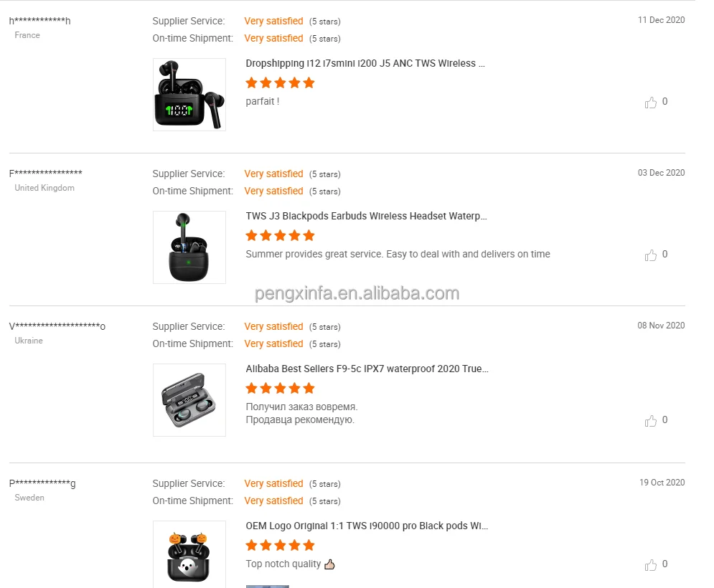Click the star rating on the Ukraine review
This screenshot has width=714, height=588.
click(280, 388)
